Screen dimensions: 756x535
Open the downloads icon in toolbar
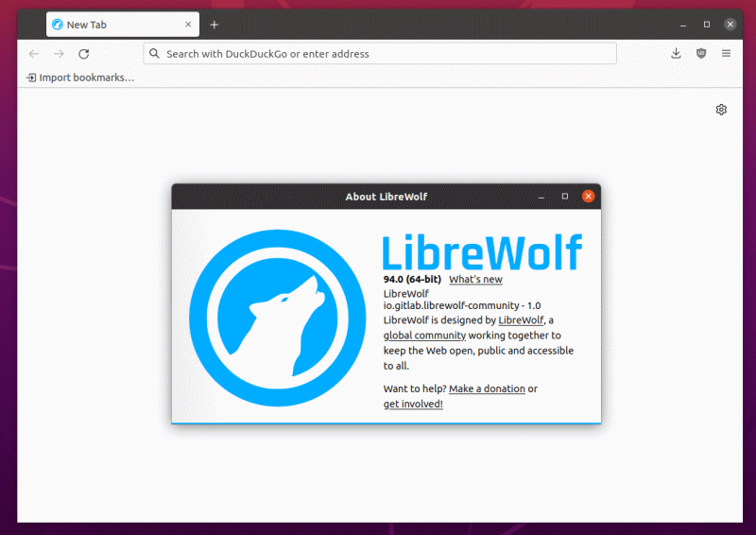(x=676, y=53)
